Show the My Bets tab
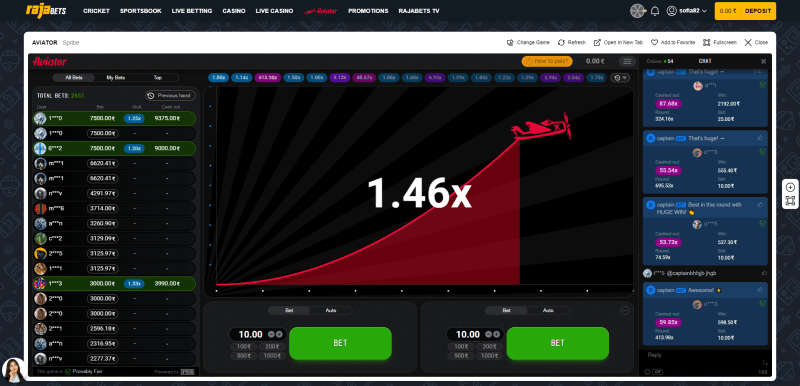The image size is (800, 386). [x=116, y=78]
